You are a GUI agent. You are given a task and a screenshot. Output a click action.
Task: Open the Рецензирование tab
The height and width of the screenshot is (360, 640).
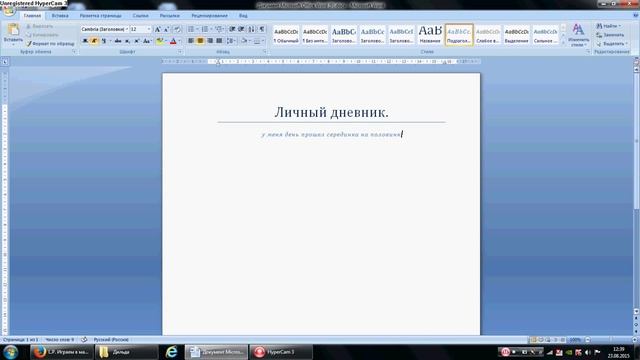[209, 16]
